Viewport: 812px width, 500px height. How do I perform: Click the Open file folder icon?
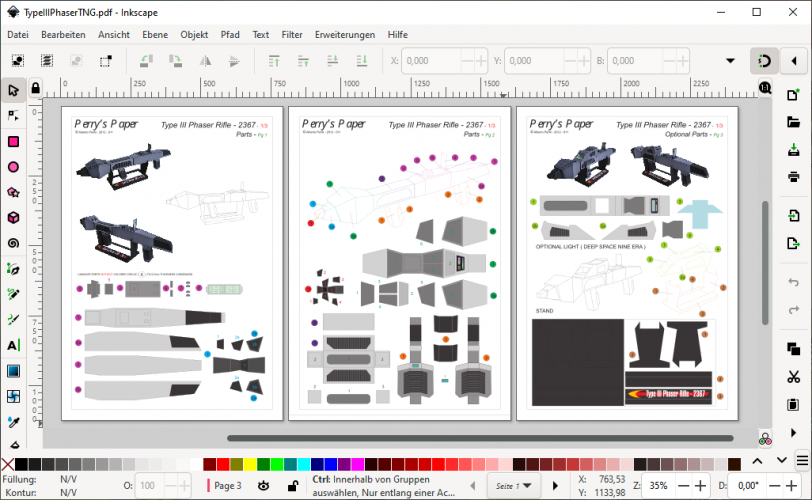point(793,122)
